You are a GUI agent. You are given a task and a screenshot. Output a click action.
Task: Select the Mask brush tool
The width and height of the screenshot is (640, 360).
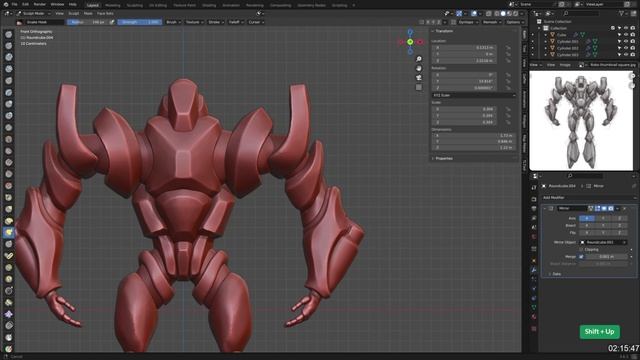pyautogui.click(x=9, y=338)
